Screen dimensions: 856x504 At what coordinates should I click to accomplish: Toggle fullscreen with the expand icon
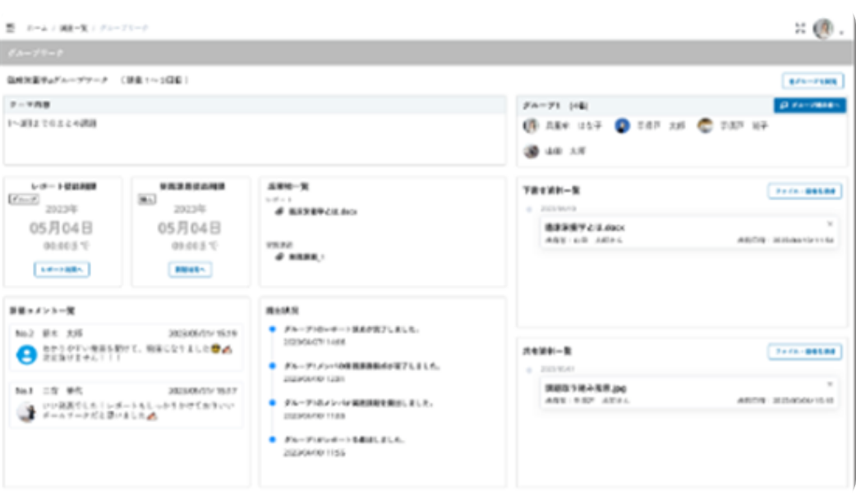point(800,29)
